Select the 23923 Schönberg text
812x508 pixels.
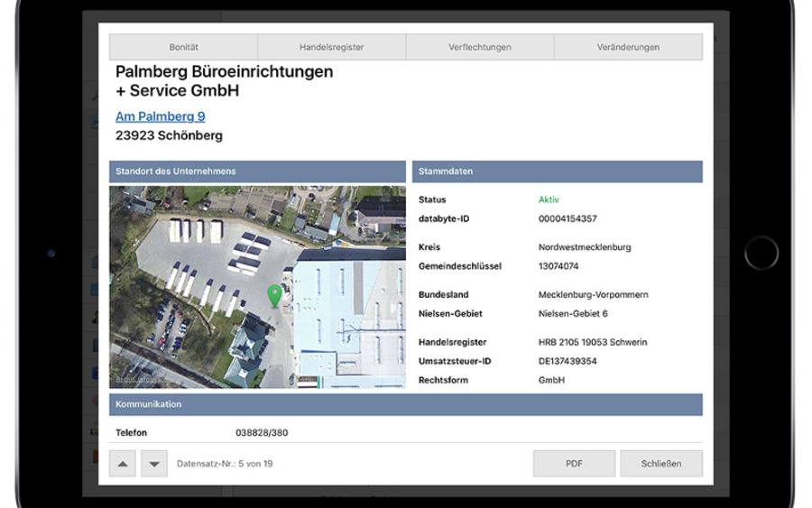169,135
